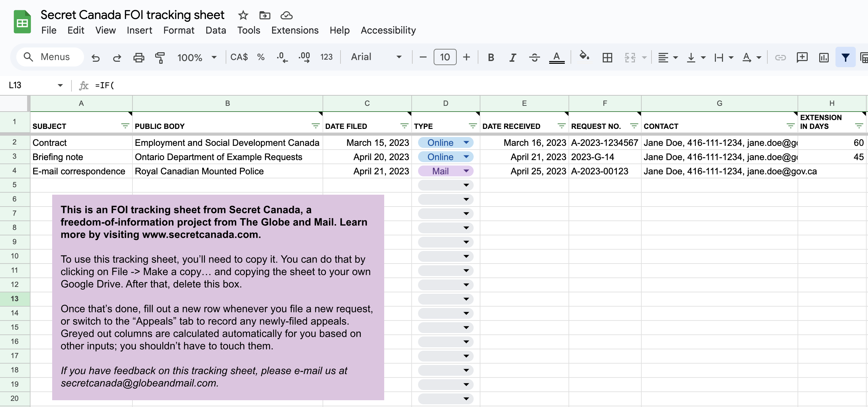Toggle Bold formatting

pyautogui.click(x=491, y=58)
